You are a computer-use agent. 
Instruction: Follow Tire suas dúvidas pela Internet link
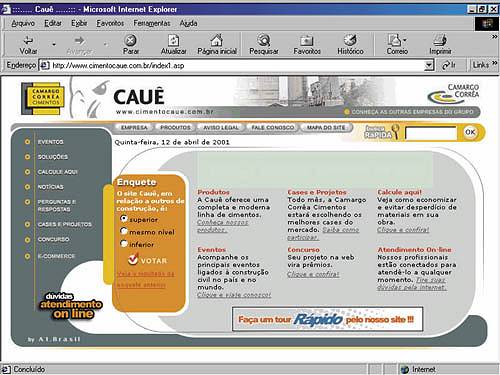tap(412, 284)
